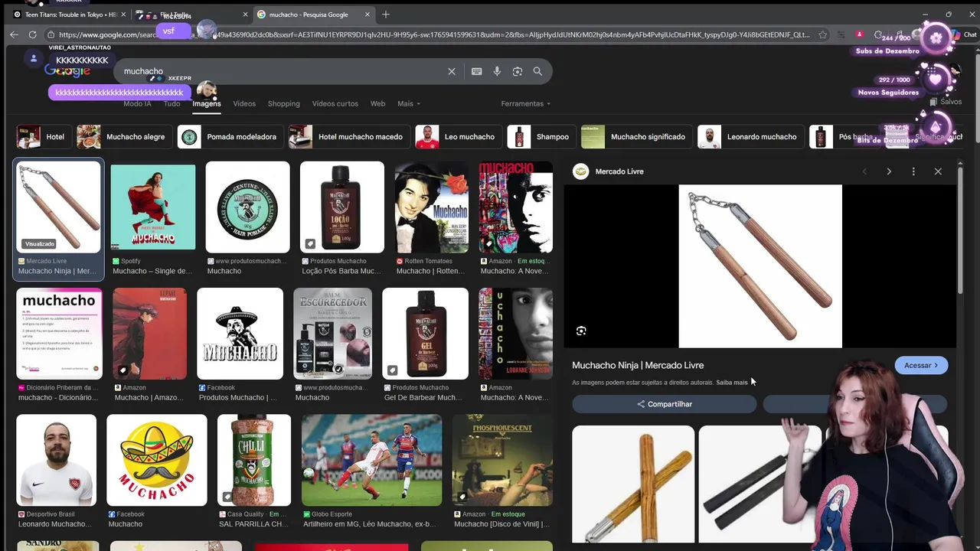Screen dimensions: 980x551
Task: Start voice search with the microphone icon
Action: 497,71
